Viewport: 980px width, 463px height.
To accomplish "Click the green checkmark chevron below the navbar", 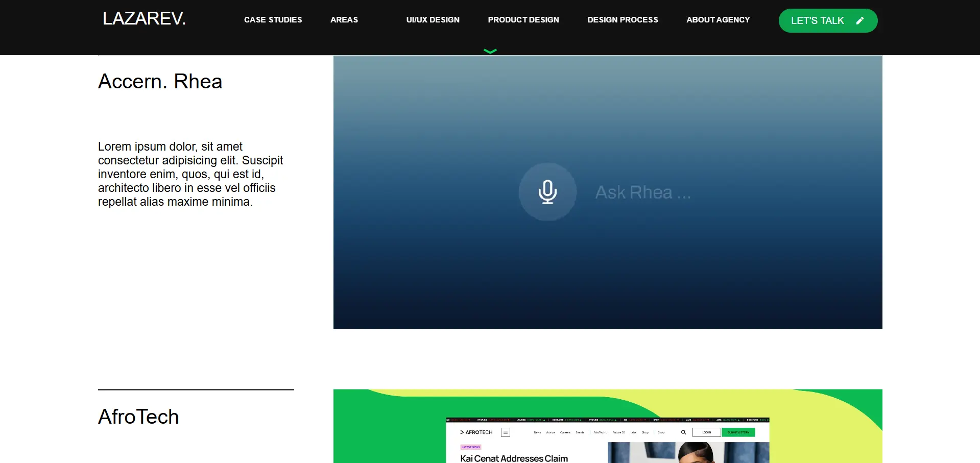I will click(x=490, y=51).
